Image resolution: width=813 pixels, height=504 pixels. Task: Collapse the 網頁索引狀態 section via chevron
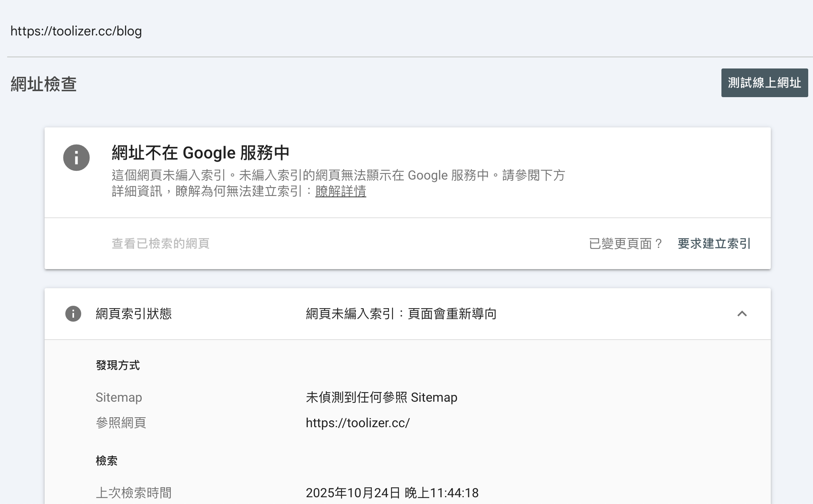pyautogui.click(x=742, y=314)
